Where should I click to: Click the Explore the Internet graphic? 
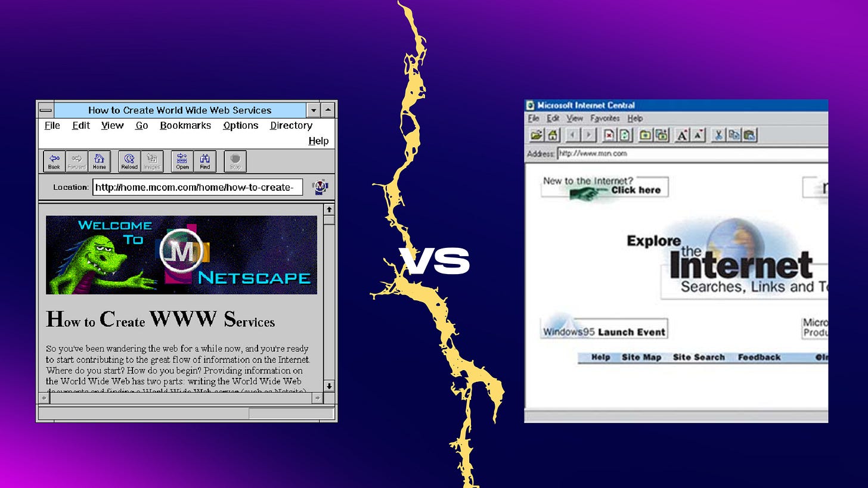727,259
